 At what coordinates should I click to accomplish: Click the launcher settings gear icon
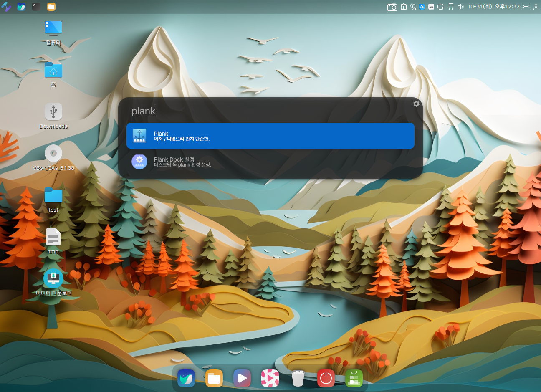click(x=416, y=104)
